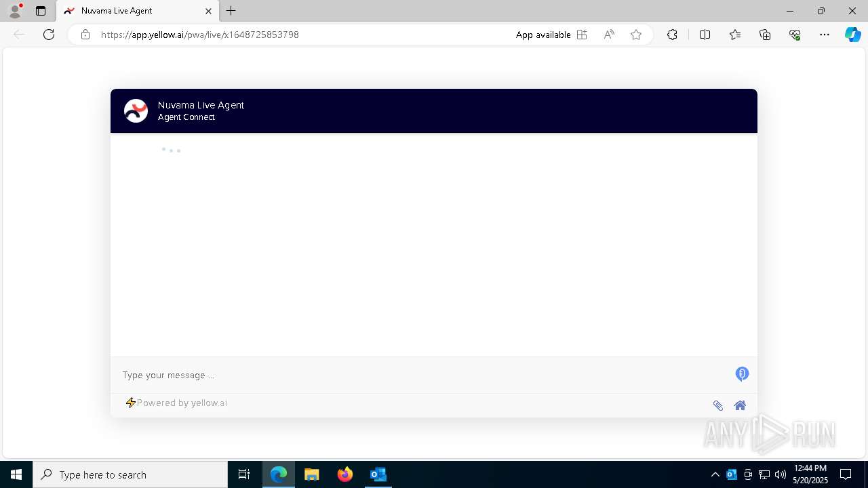
Task: Click the taskbar search box
Action: click(130, 474)
